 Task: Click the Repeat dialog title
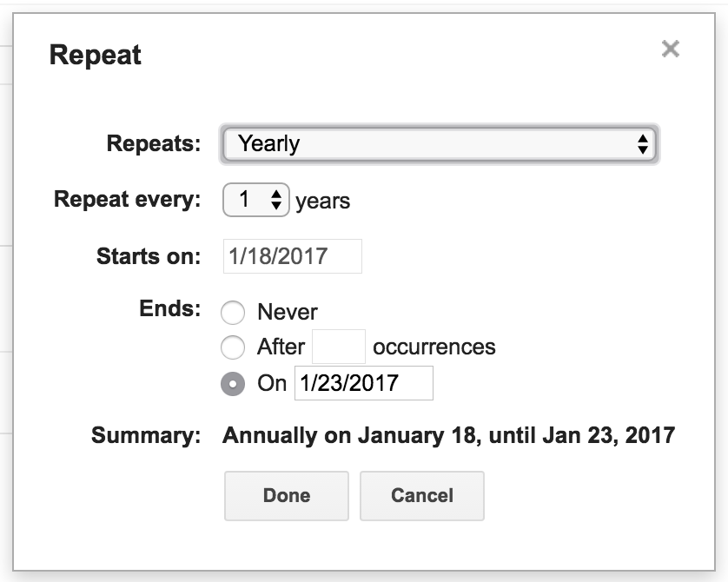(x=96, y=56)
